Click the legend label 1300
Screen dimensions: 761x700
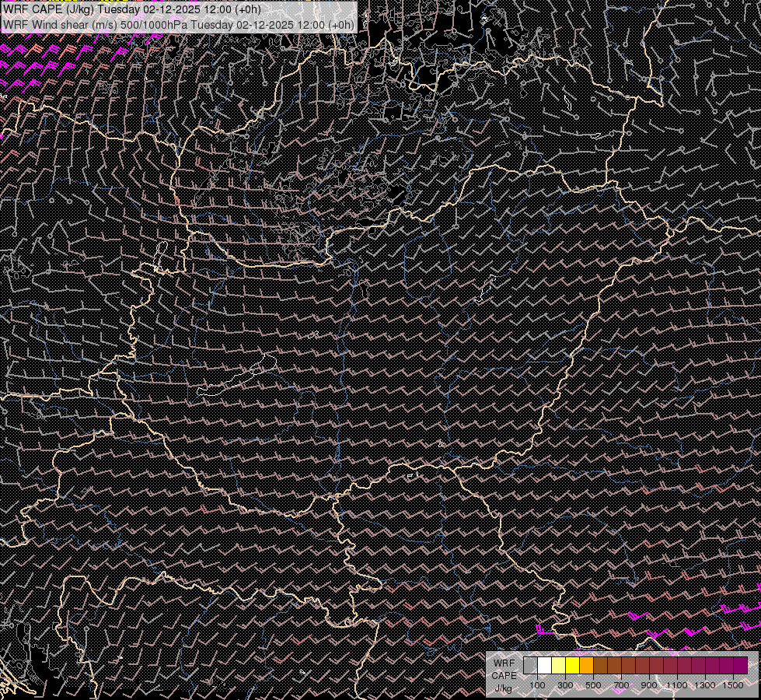(x=705, y=685)
